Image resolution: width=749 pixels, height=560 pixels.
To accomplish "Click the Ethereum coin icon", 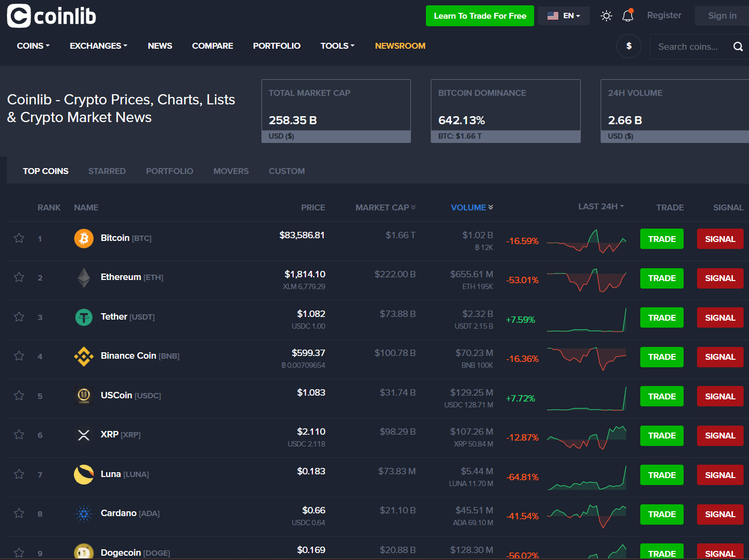I will [x=84, y=278].
